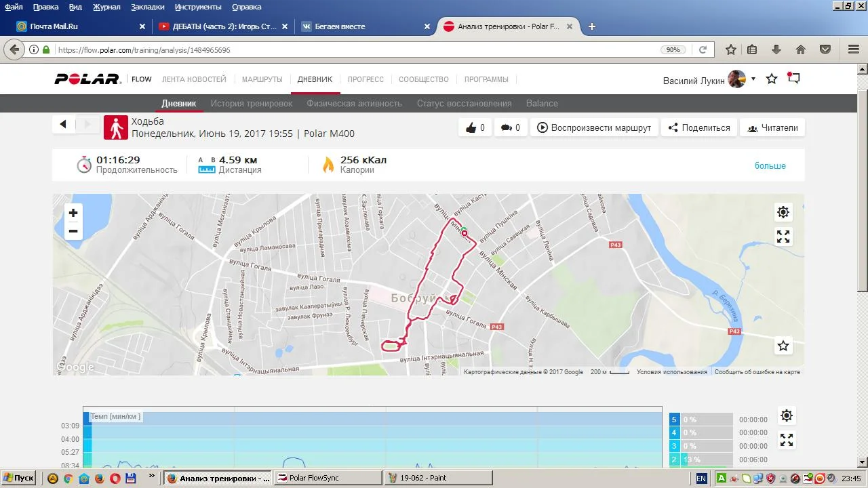Expand the map to fullscreen

pos(783,237)
